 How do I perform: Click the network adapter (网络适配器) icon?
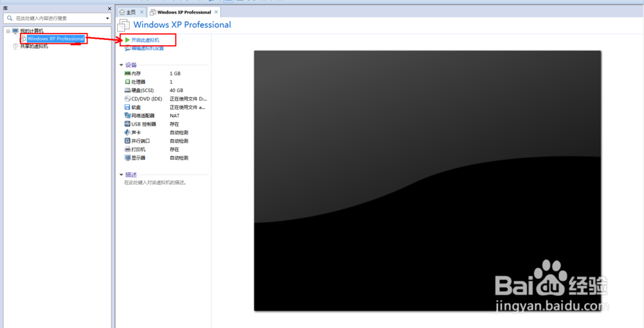pos(128,115)
